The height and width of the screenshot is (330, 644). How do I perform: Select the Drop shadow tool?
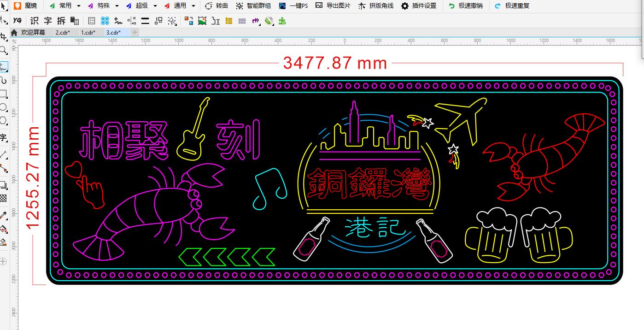pos(3,185)
